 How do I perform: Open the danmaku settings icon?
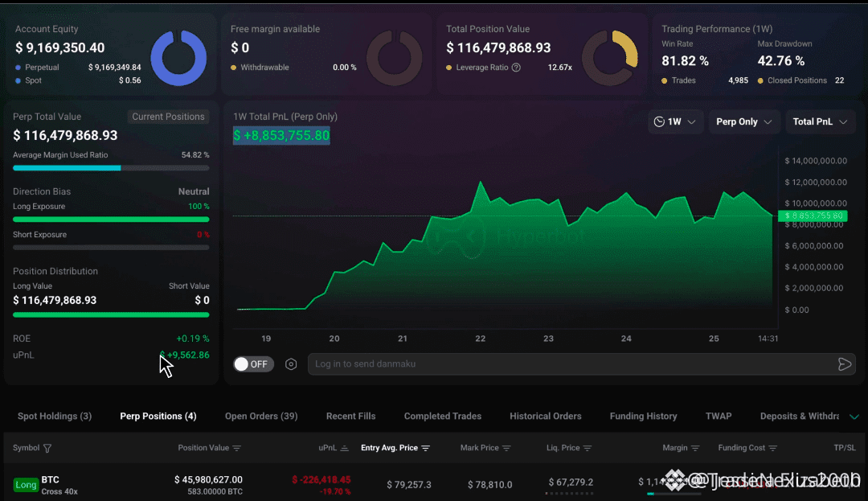click(291, 364)
